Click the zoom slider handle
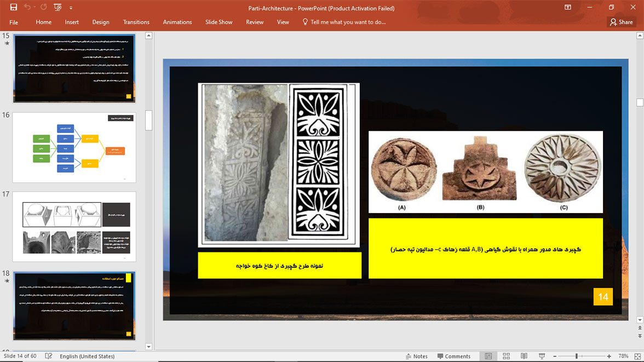The image size is (644, 362). point(577,356)
